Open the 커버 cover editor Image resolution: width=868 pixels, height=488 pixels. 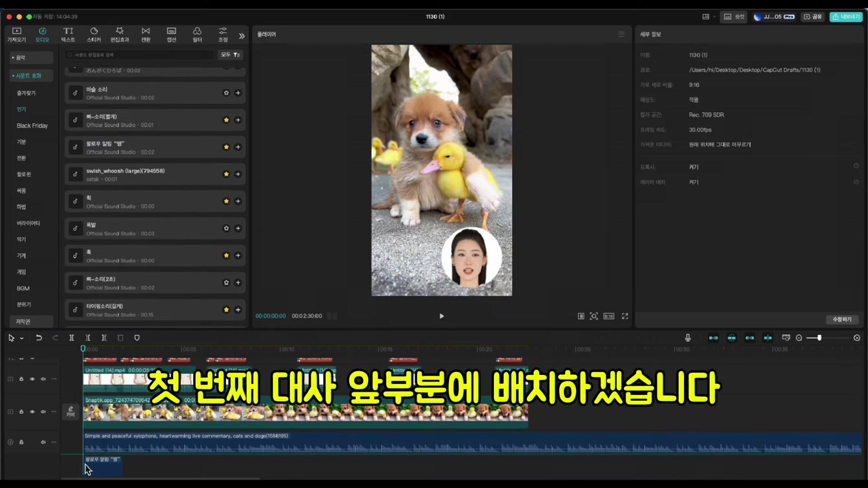click(x=70, y=412)
